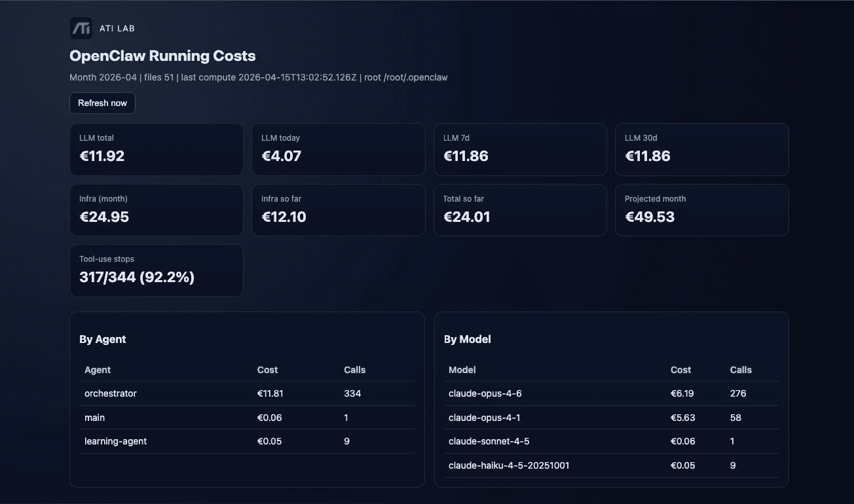Viewport: 854px width, 504px height.
Task: Select the LLM 30d stat card
Action: click(701, 149)
